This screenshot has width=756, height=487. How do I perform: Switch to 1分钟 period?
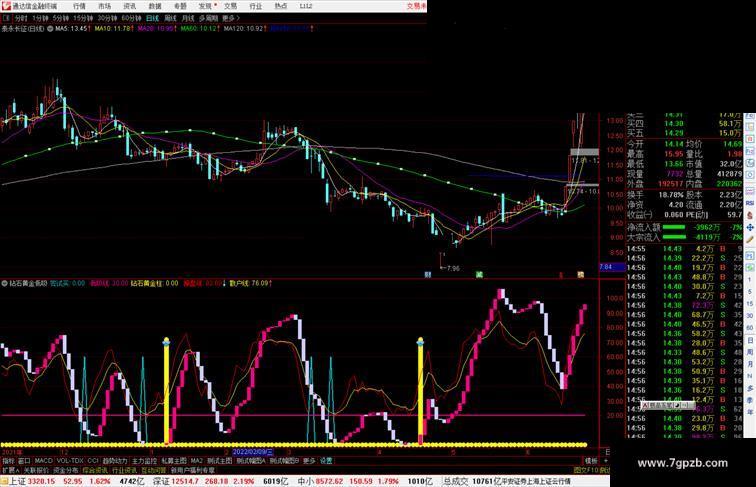(x=40, y=18)
